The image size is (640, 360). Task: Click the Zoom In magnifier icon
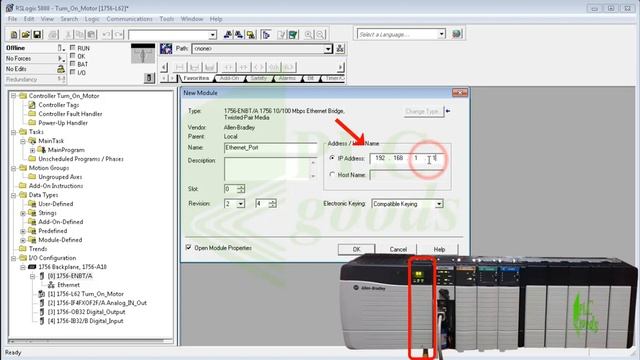[309, 35]
